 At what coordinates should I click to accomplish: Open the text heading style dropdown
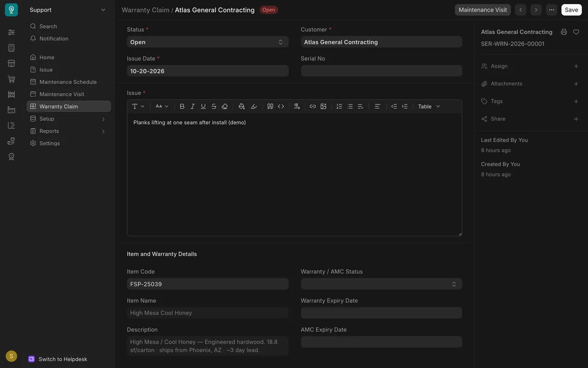pyautogui.click(x=138, y=106)
